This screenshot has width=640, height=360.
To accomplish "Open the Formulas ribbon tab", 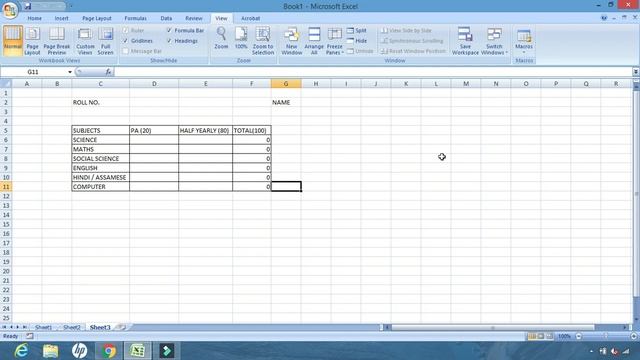I will [136, 18].
